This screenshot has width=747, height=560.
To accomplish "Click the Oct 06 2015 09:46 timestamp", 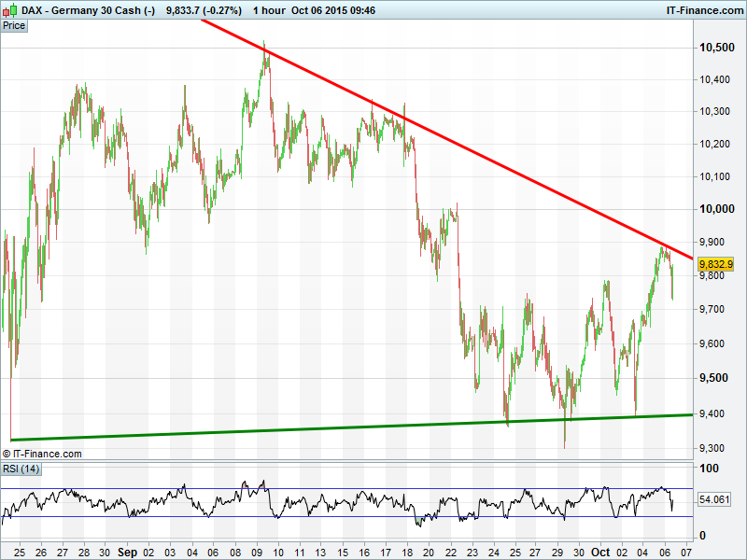I will (x=333, y=10).
